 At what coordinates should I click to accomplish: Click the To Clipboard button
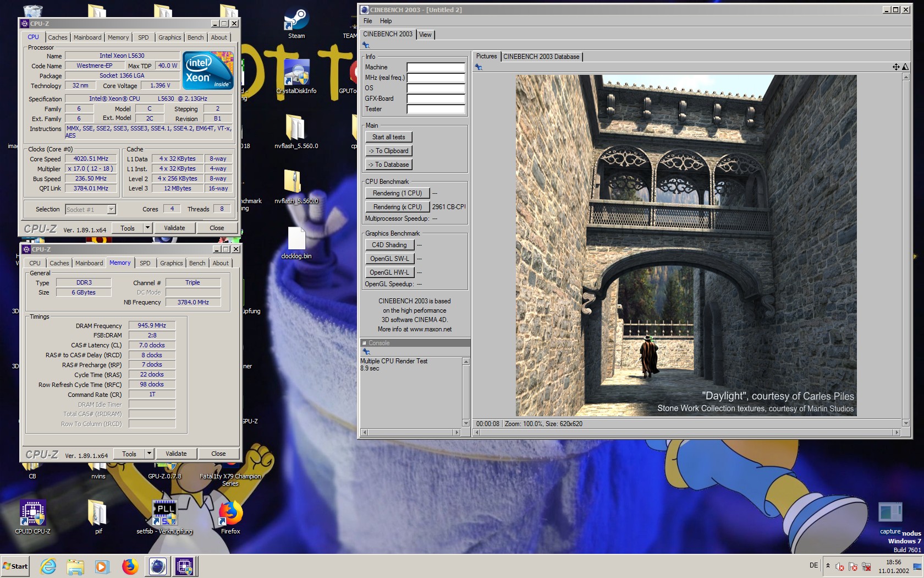pos(388,151)
